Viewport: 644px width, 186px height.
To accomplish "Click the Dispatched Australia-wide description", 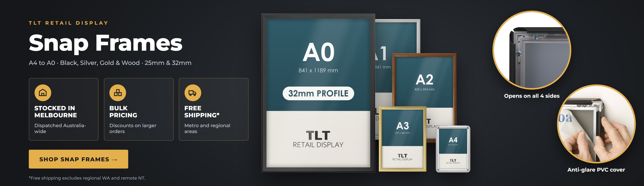I will point(60,128).
